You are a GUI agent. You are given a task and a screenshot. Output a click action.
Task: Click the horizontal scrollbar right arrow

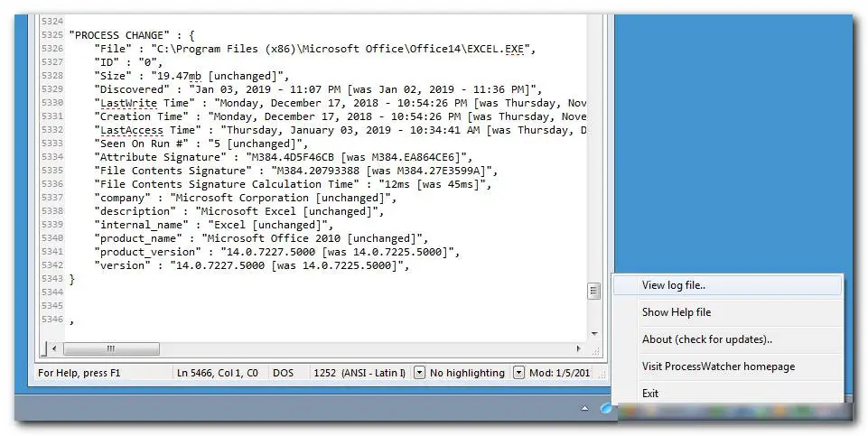[x=579, y=348]
